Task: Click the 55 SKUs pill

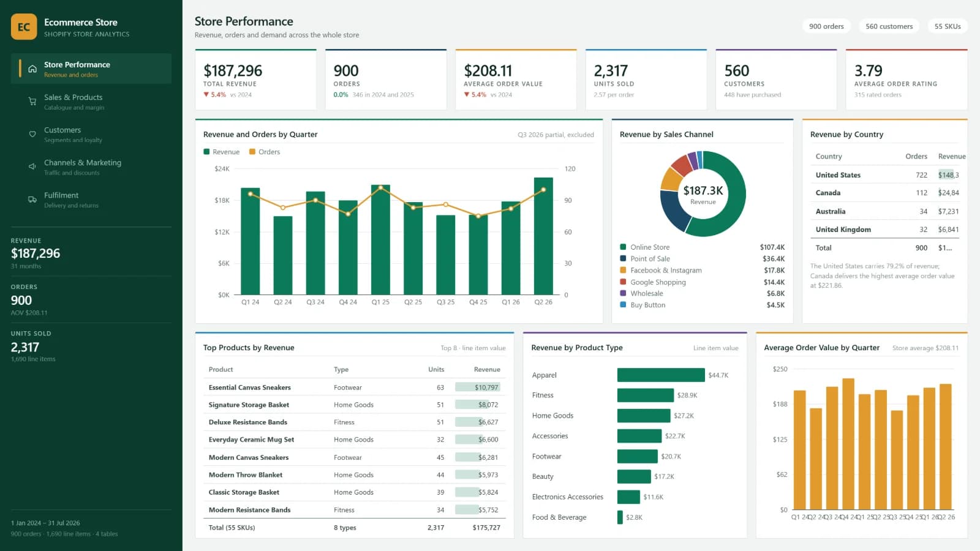Action: pyautogui.click(x=948, y=26)
